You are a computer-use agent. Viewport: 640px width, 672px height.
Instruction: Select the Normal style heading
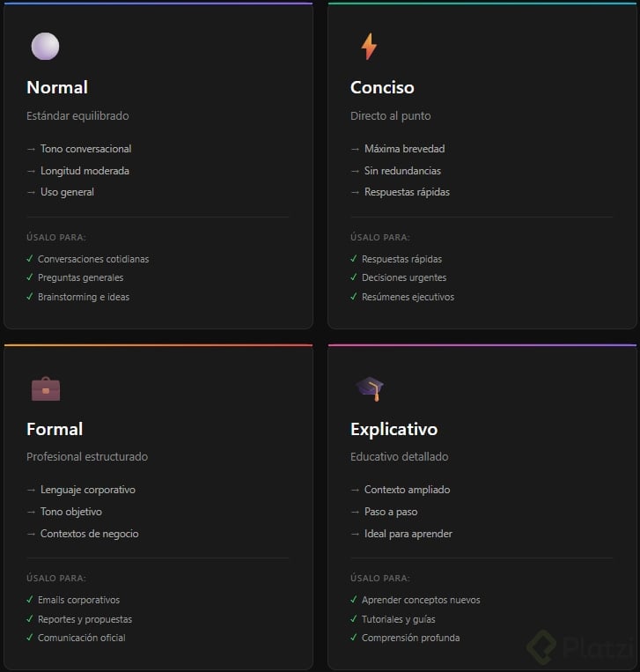pos(57,87)
